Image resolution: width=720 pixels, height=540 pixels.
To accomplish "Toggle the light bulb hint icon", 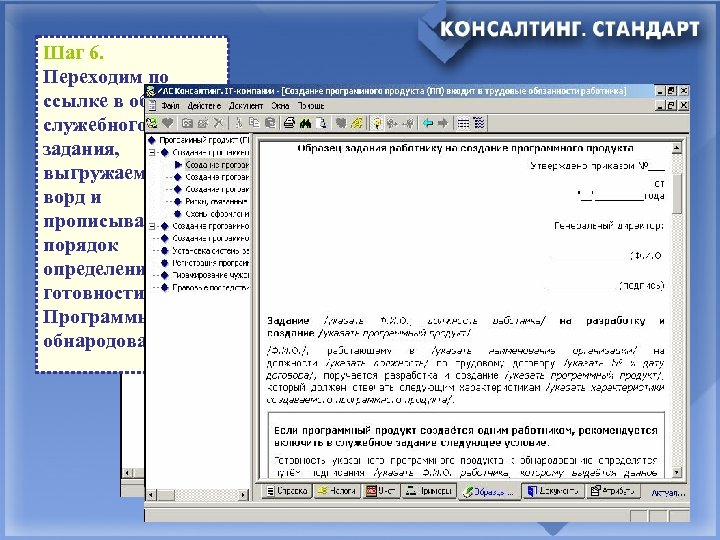I will click(x=377, y=123).
